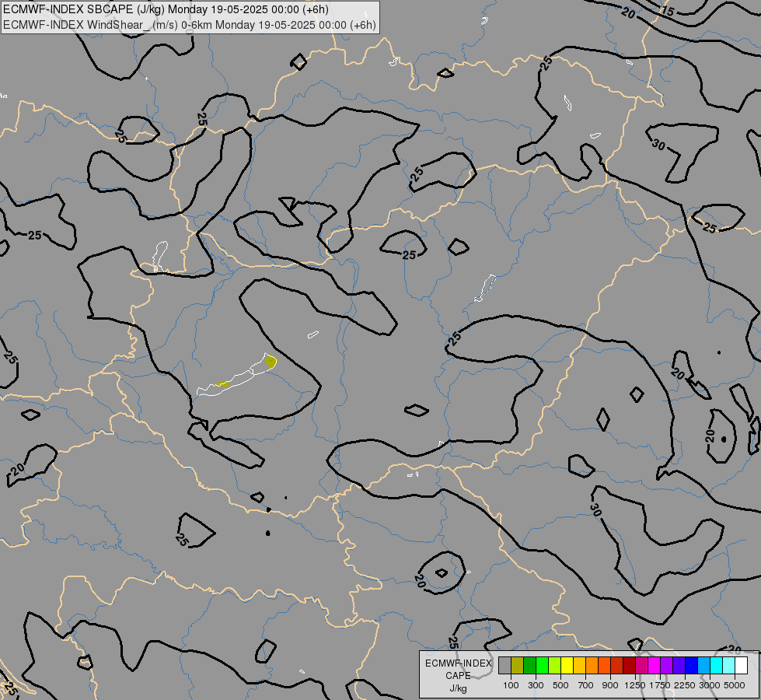Click the 3000 value on the CAPE legend
The width and height of the screenshot is (761, 700).
710,685
